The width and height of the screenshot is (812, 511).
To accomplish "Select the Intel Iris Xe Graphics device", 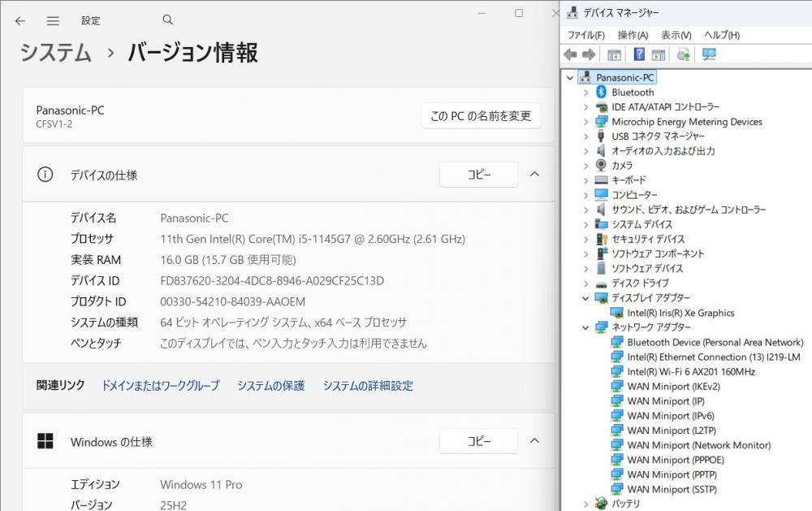I will (x=680, y=313).
